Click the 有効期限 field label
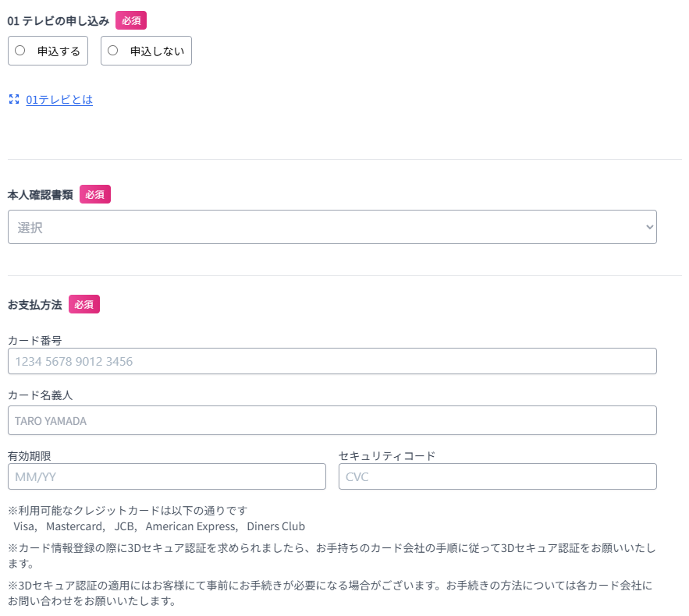The height and width of the screenshot is (616, 689). tap(30, 455)
